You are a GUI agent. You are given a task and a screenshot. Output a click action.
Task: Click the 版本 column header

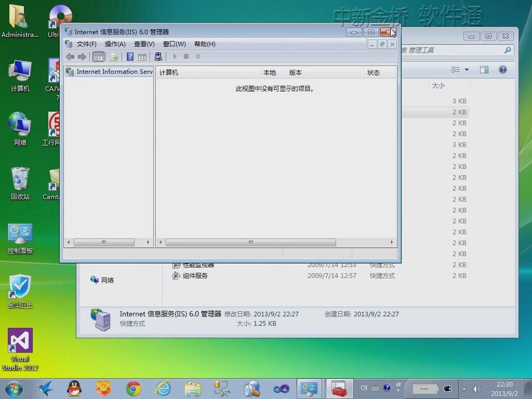tap(325, 73)
